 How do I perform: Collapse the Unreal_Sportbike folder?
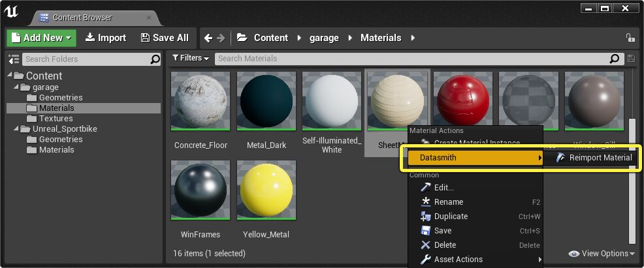16,128
